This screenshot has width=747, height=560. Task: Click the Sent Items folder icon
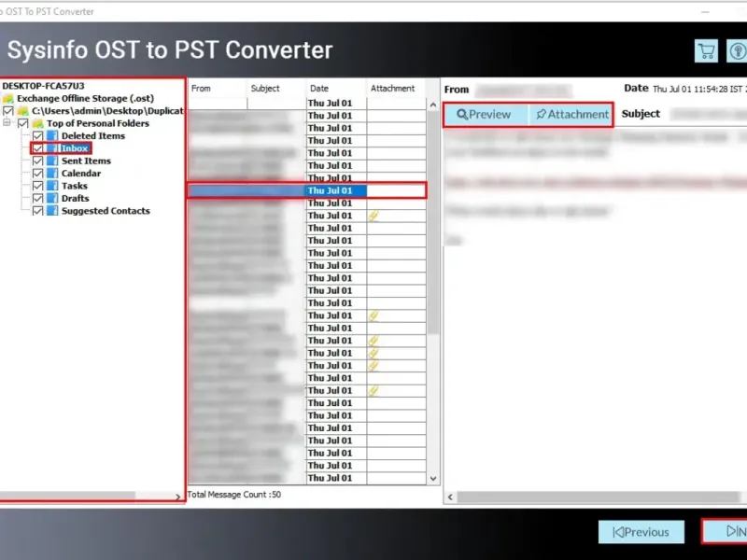(x=52, y=161)
